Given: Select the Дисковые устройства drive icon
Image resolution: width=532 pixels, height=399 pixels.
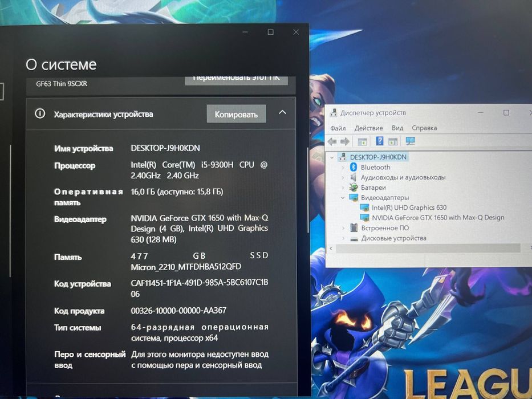Looking at the screenshot, I should coord(354,238).
